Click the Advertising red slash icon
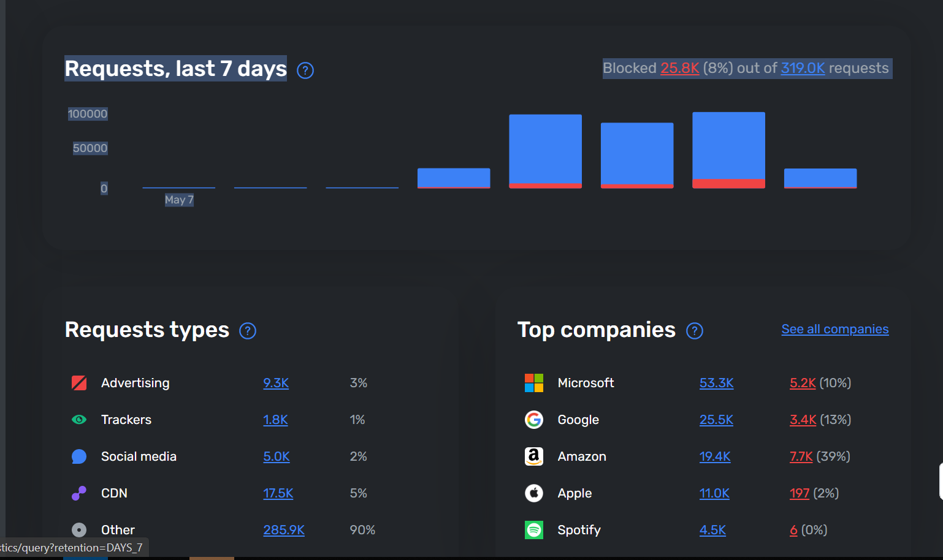943x560 pixels. click(x=79, y=383)
